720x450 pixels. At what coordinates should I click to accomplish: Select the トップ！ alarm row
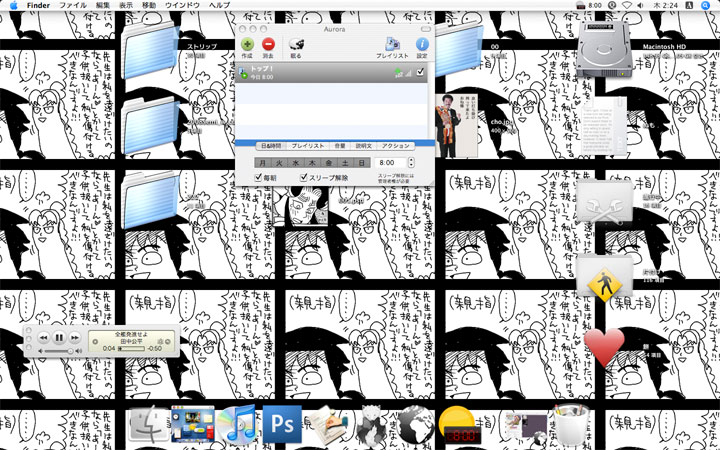click(332, 73)
